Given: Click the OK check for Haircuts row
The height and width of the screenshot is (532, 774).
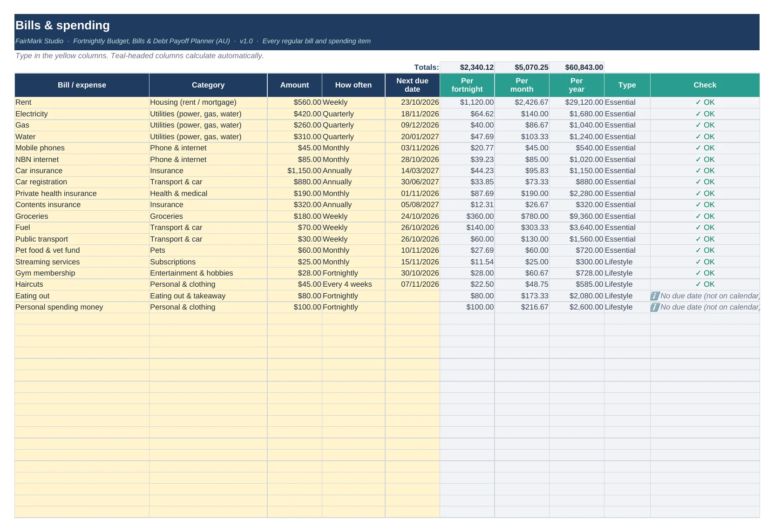Looking at the screenshot, I should pos(705,284).
